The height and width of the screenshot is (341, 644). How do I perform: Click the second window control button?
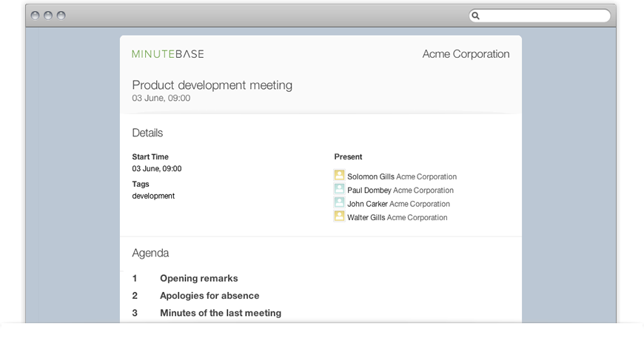coord(48,16)
